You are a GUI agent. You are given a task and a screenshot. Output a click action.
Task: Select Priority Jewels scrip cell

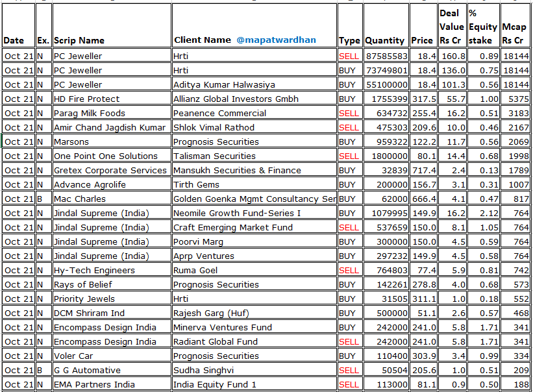(112, 299)
